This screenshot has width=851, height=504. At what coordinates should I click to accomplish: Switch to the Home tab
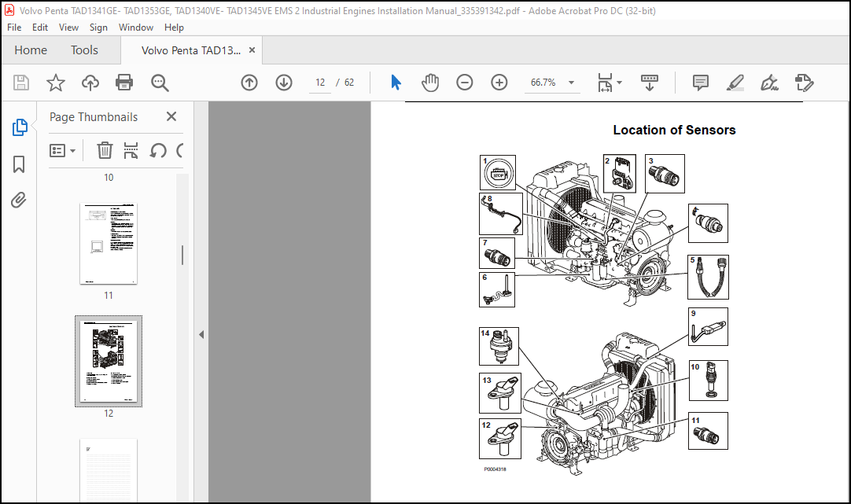[31, 50]
